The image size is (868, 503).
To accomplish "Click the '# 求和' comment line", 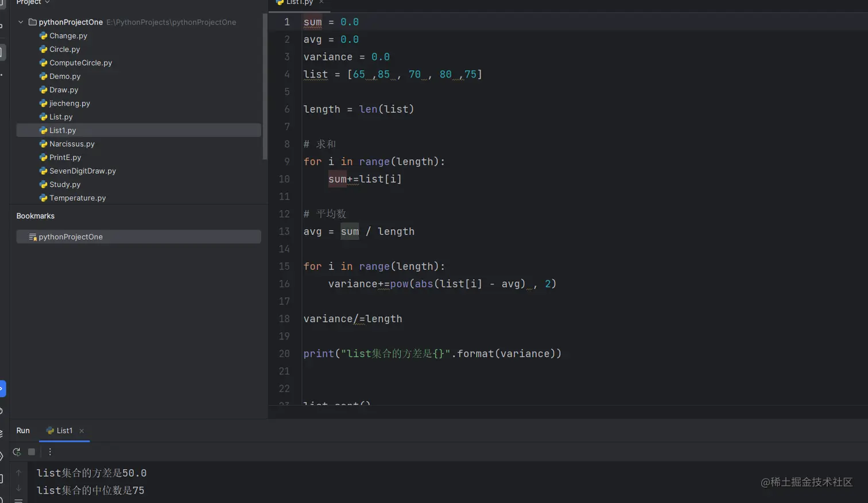I will click(x=319, y=144).
